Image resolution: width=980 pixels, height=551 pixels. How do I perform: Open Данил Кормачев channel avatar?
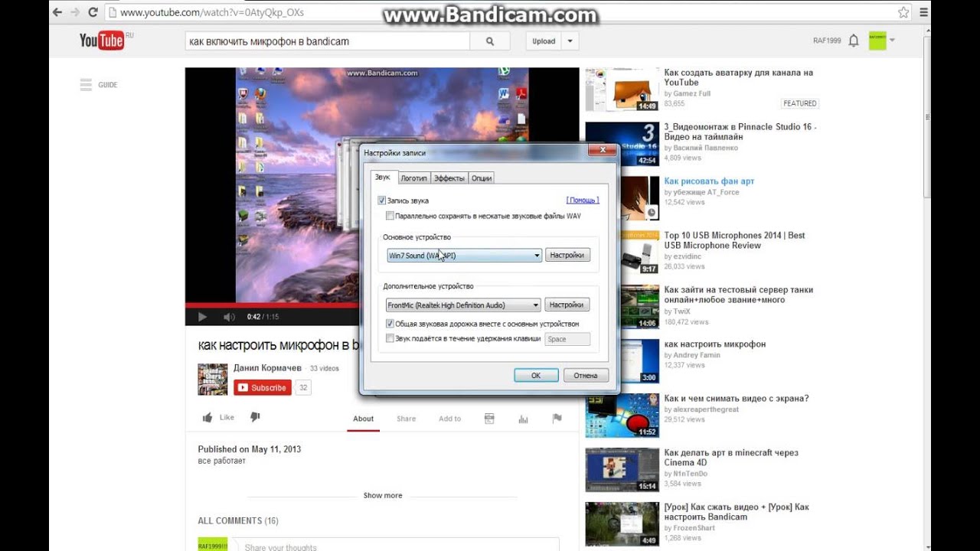coord(213,379)
